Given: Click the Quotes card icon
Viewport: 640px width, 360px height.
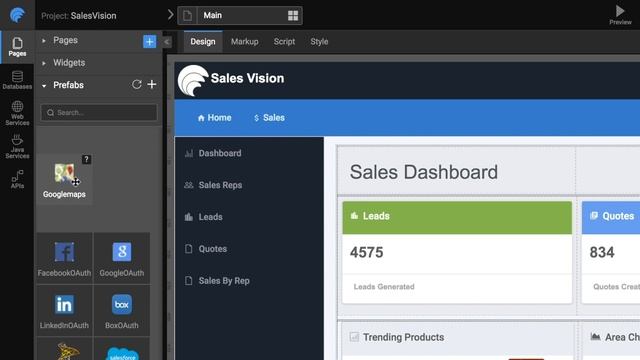Looking at the screenshot, I should pos(594,216).
